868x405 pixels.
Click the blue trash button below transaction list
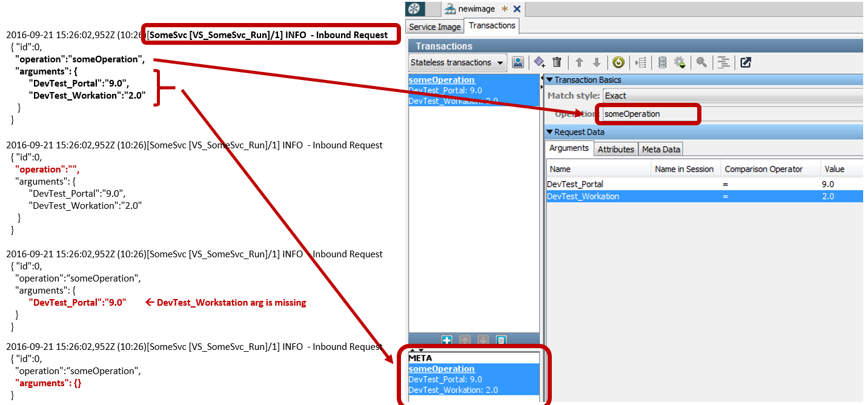(x=500, y=340)
